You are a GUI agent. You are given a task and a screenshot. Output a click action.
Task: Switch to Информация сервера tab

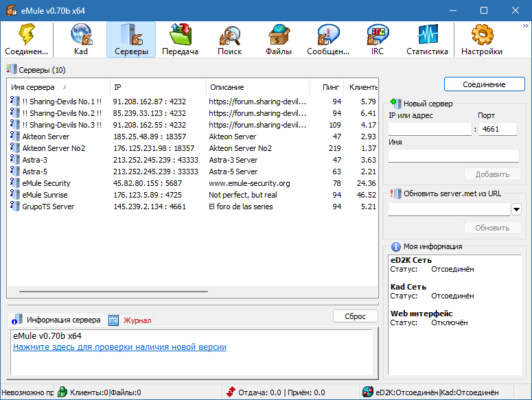56,320
